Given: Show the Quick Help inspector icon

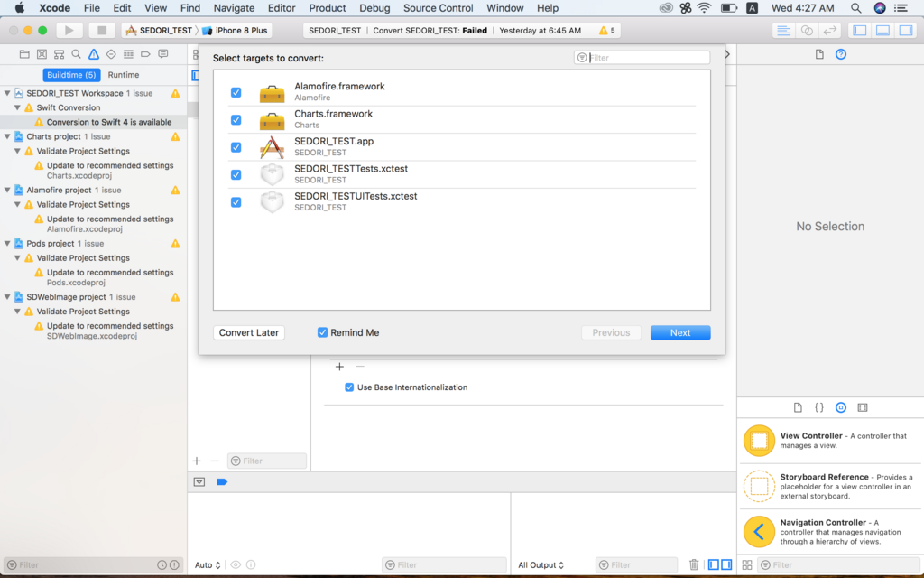Looking at the screenshot, I should coord(841,54).
